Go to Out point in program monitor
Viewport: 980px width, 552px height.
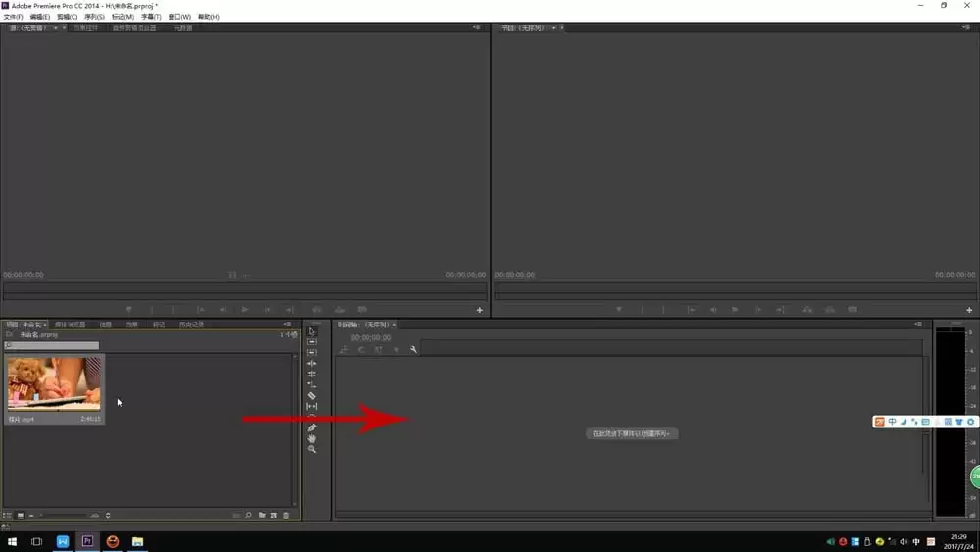780,310
